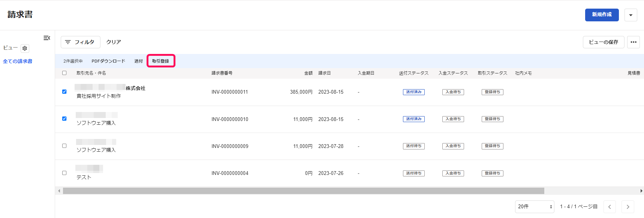Click 登録待ち badge in INV-0000000004 row
The height and width of the screenshot is (218, 644).
(x=493, y=173)
